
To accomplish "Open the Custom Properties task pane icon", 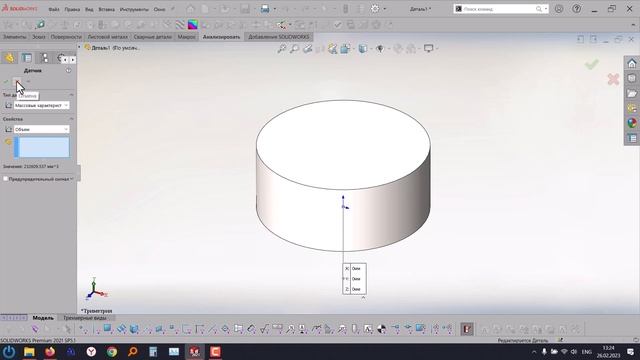I will point(632,138).
